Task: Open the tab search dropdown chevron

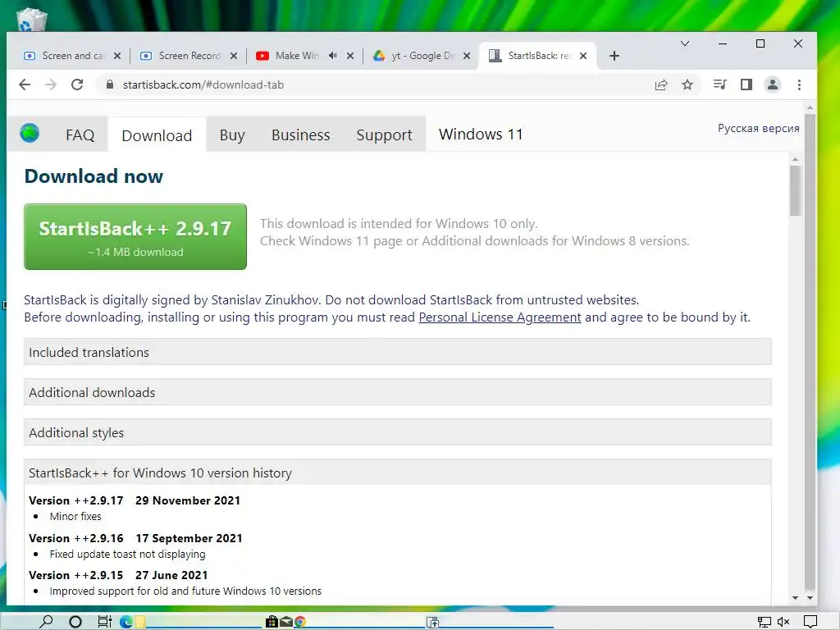Action: pos(685,43)
